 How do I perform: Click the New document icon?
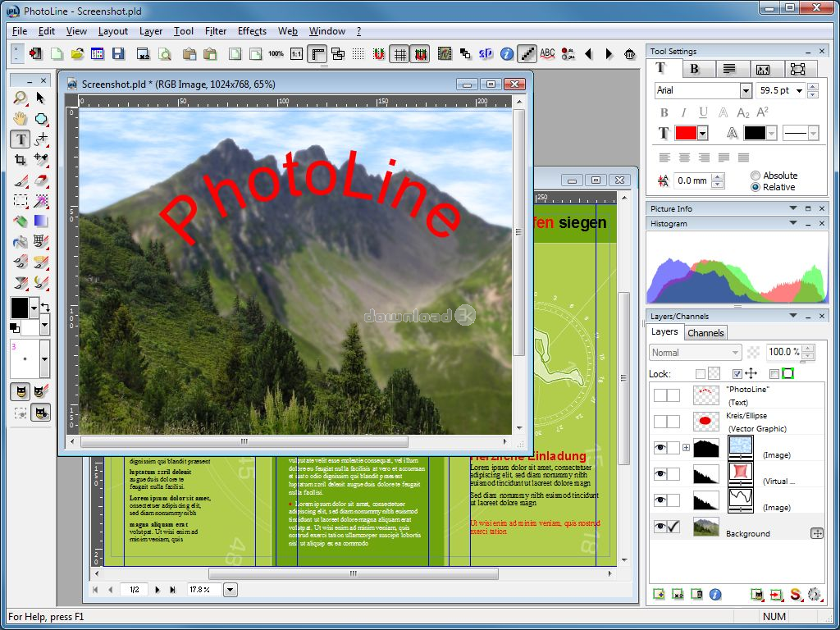click(x=57, y=53)
